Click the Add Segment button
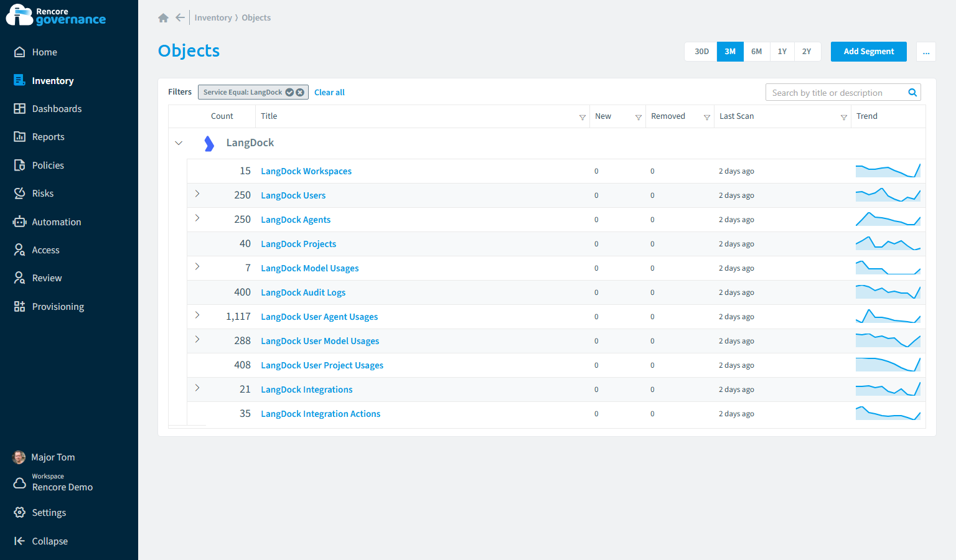Screen dimensions: 956x560 pyautogui.click(x=868, y=52)
